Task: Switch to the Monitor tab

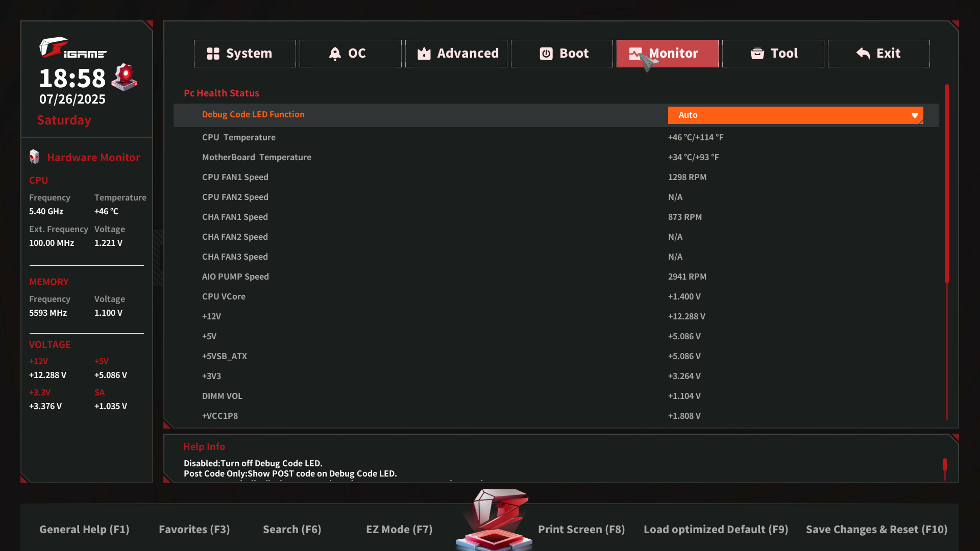Action: coord(673,54)
